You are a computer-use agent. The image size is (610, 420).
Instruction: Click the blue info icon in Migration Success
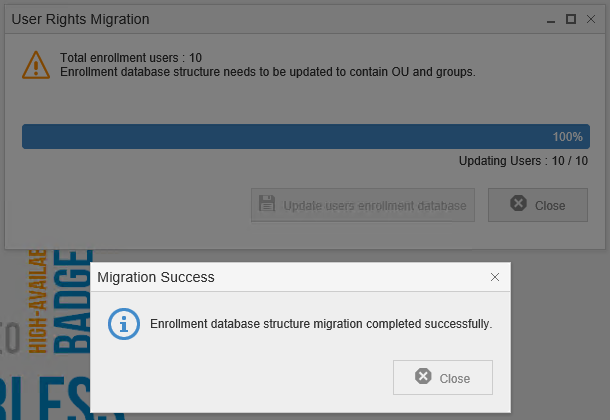123,324
